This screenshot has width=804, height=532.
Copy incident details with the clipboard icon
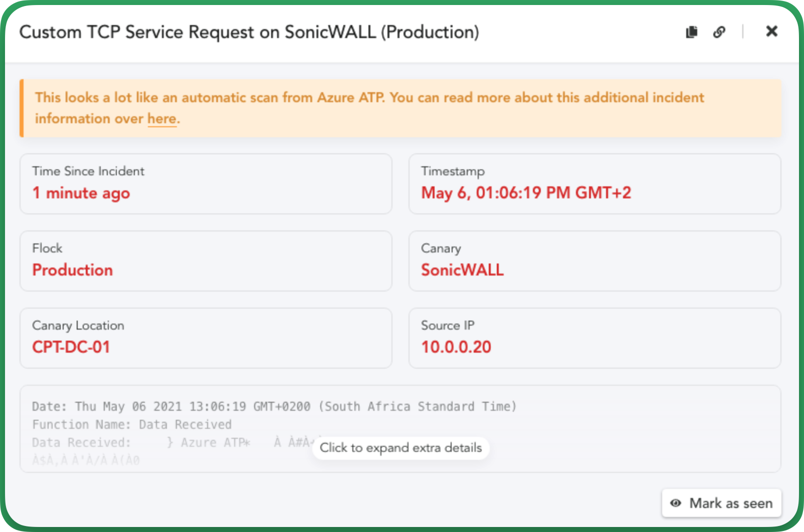pos(692,32)
